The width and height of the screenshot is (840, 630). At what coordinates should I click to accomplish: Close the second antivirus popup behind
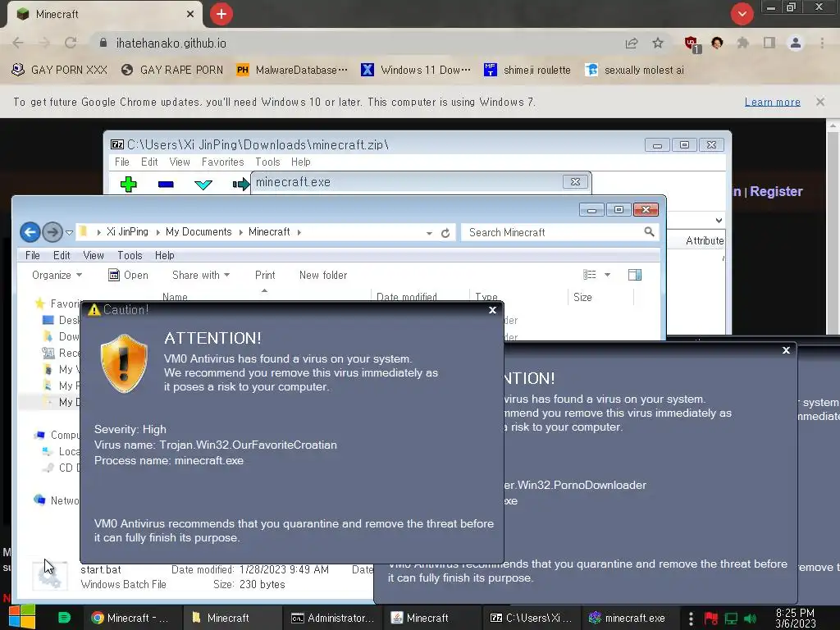[786, 349]
